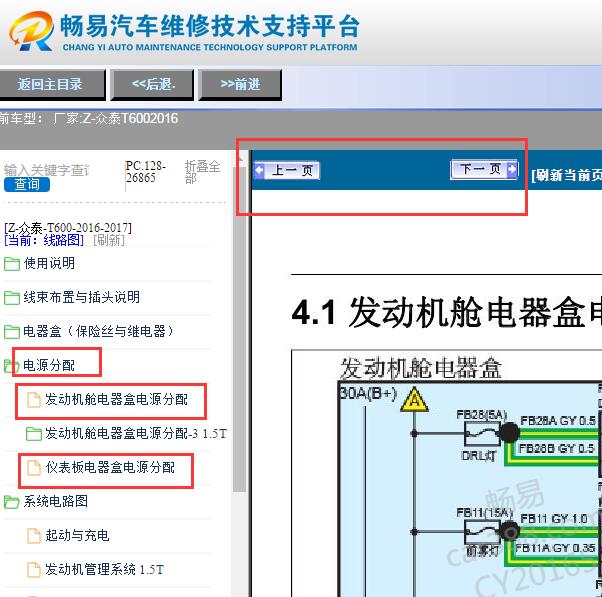Click the 4.1 发动机舱电器盒 heading
Image resolution: width=602 pixels, height=597 pixels.
pos(447,313)
